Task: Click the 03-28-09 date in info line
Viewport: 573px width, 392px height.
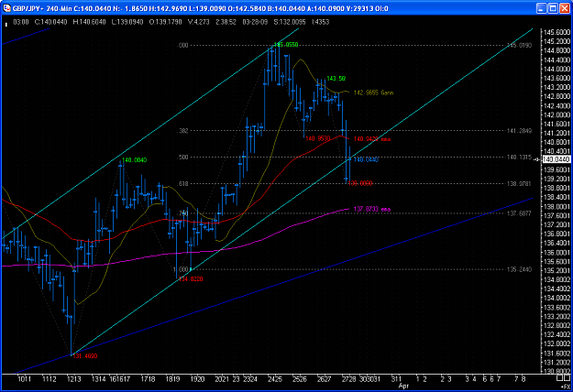Action: pos(255,22)
